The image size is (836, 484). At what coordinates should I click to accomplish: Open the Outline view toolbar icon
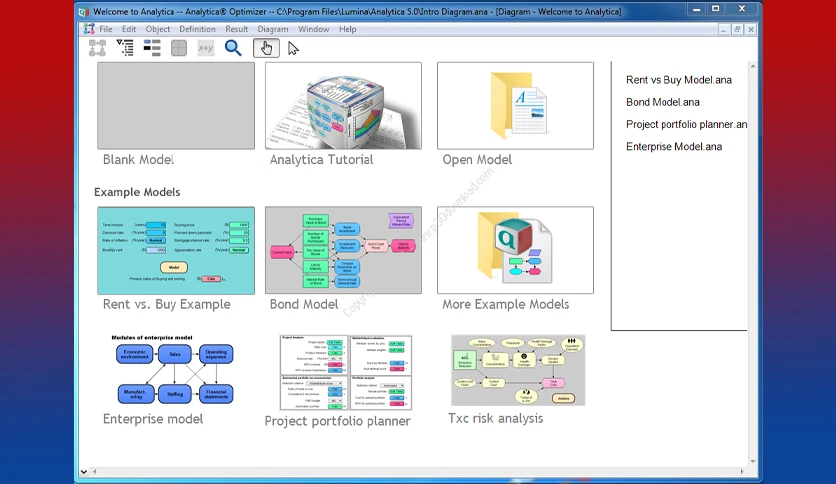point(125,49)
